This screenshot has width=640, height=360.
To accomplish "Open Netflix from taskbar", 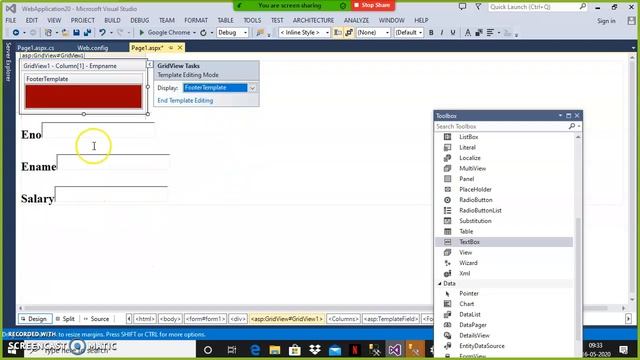I will [355, 350].
